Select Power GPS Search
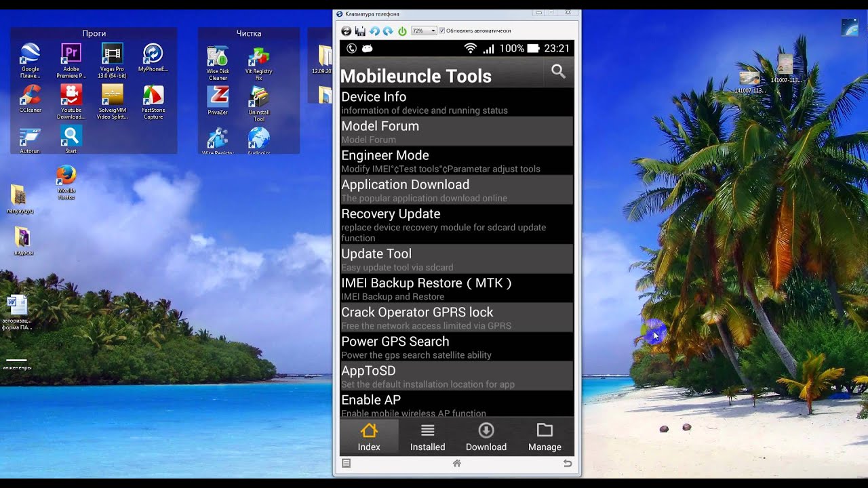 (456, 346)
